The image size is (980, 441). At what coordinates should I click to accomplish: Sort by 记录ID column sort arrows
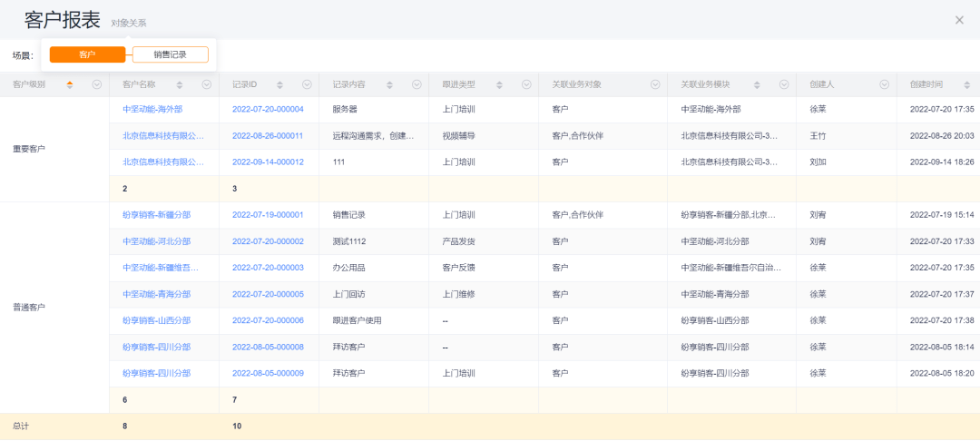point(279,85)
